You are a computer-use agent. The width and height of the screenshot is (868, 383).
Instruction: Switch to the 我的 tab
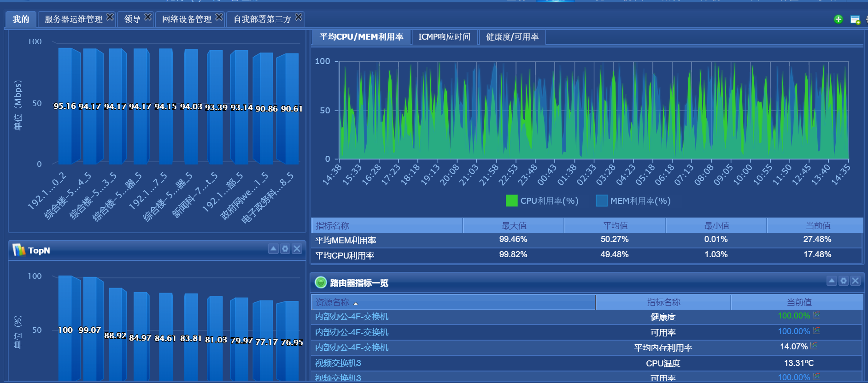21,19
